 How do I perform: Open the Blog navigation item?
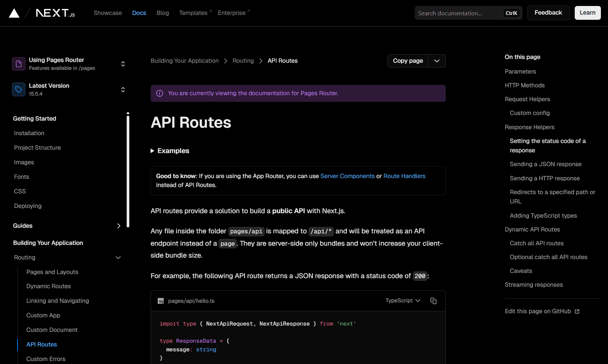[163, 13]
